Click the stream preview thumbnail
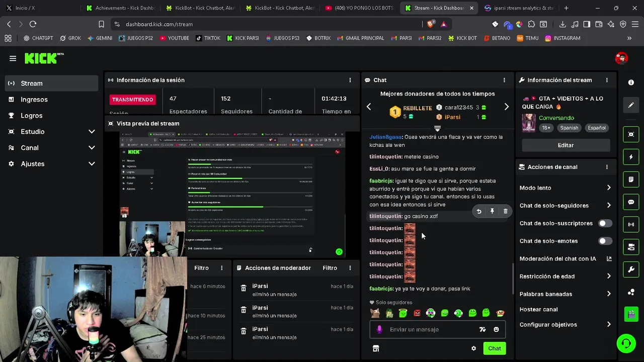This screenshot has width=644, height=362. [232, 195]
